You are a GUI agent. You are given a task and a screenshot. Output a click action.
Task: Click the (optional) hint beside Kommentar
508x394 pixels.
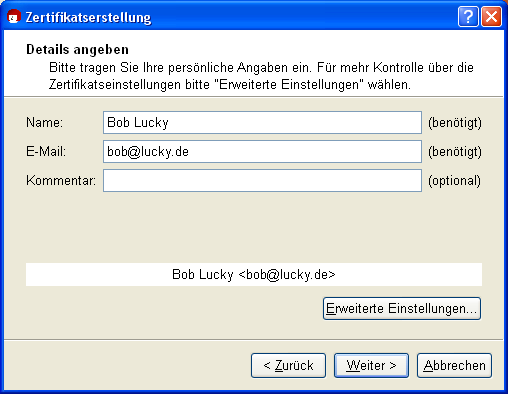pyautogui.click(x=454, y=181)
